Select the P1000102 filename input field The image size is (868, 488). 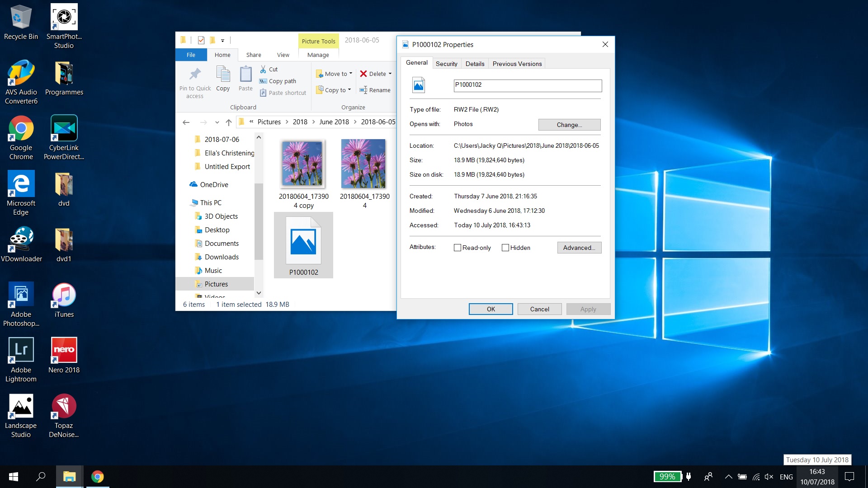coord(527,84)
